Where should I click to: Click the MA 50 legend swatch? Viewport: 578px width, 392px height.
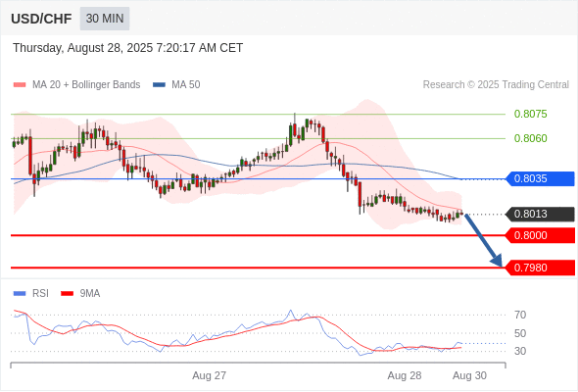[x=159, y=85]
